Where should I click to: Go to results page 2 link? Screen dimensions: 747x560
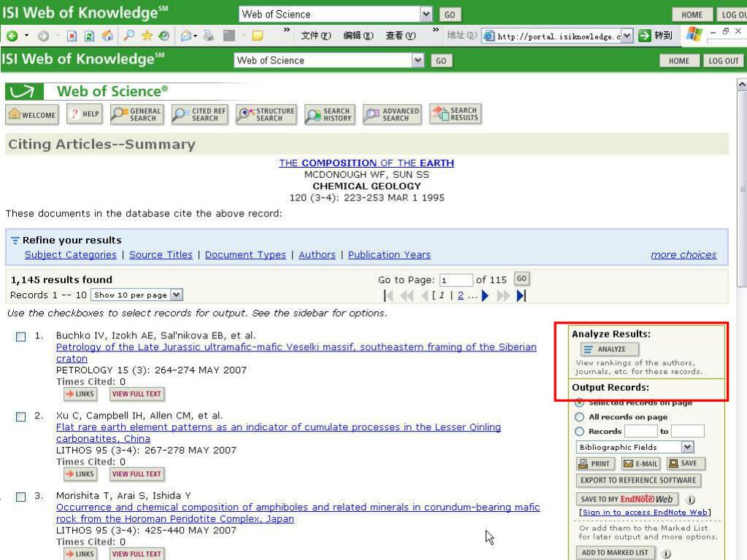pyautogui.click(x=461, y=296)
